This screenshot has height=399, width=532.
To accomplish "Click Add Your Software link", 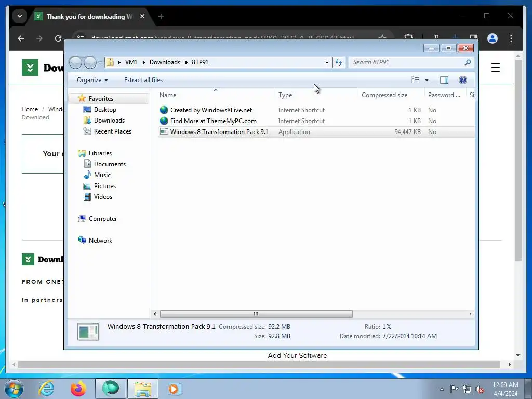I will [x=297, y=355].
